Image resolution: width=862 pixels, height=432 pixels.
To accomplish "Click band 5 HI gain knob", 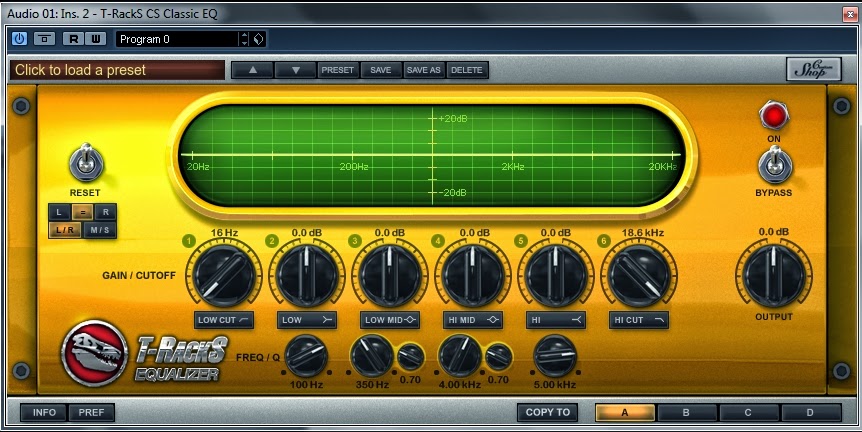I will tap(556, 275).
